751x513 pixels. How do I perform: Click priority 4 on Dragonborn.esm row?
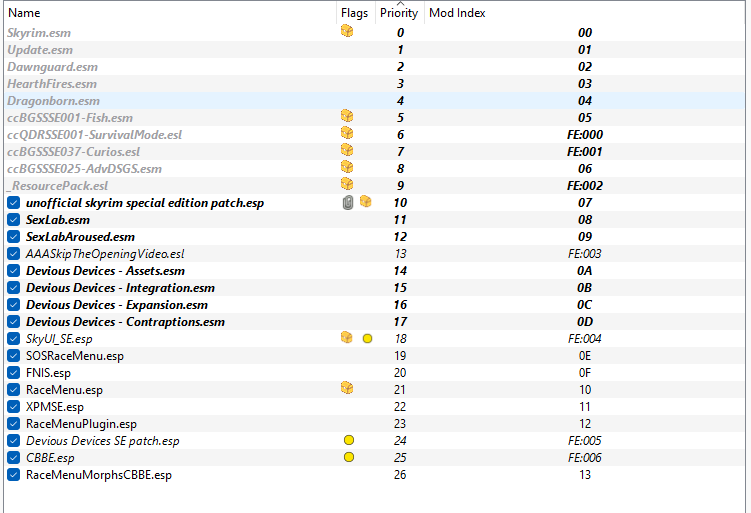point(400,101)
